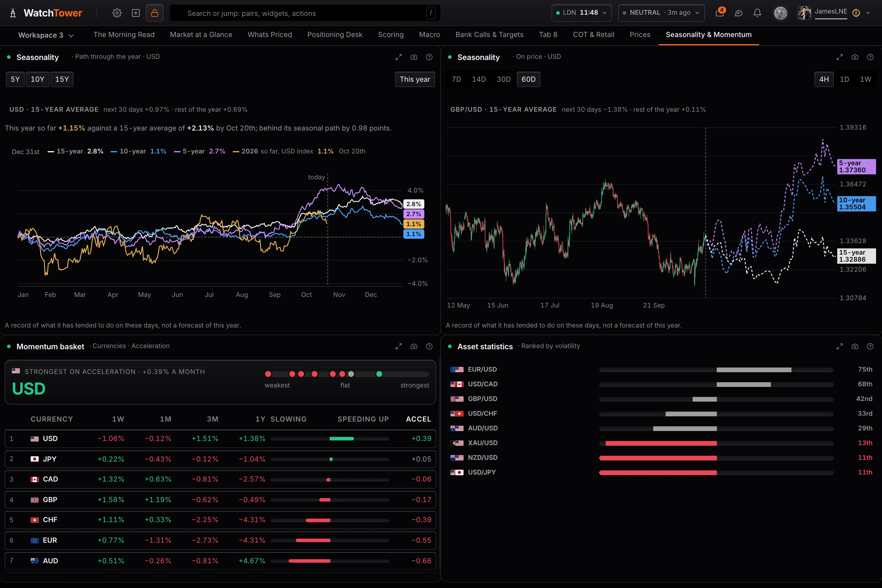This screenshot has height=588, width=882.
Task: Open help for Seasonality On price widget
Action: (870, 57)
